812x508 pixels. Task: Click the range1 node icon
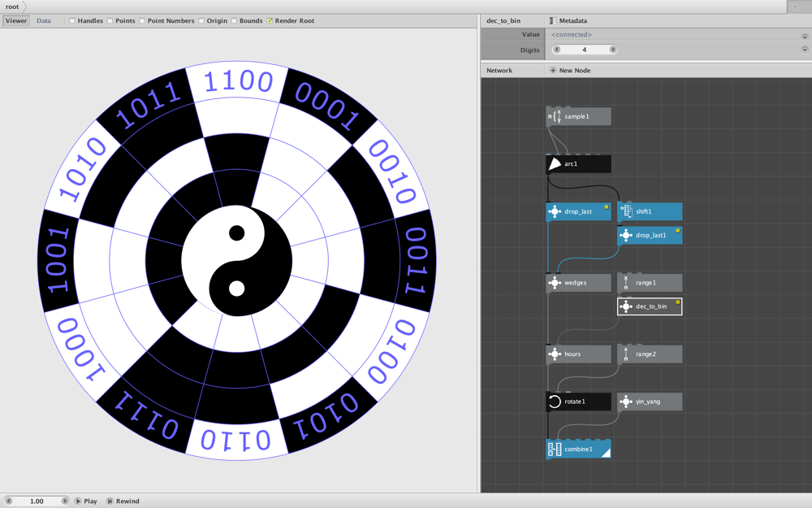pos(626,283)
